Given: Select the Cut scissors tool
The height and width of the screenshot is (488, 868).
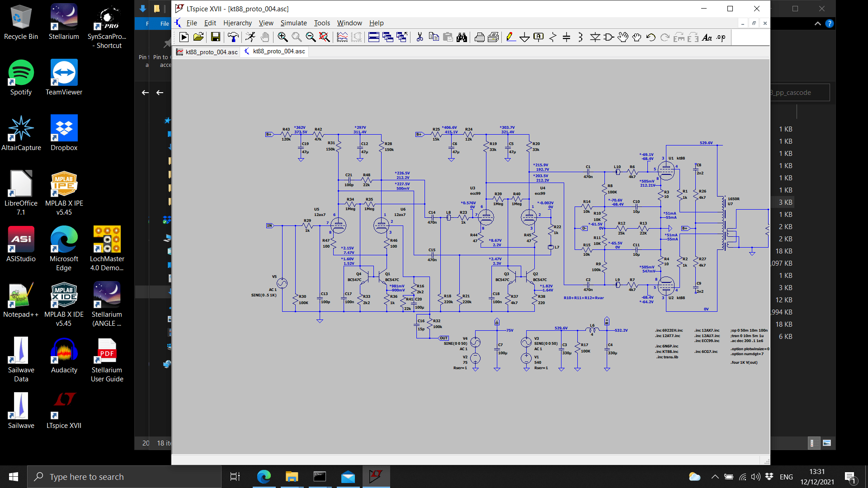Looking at the screenshot, I should (x=420, y=38).
